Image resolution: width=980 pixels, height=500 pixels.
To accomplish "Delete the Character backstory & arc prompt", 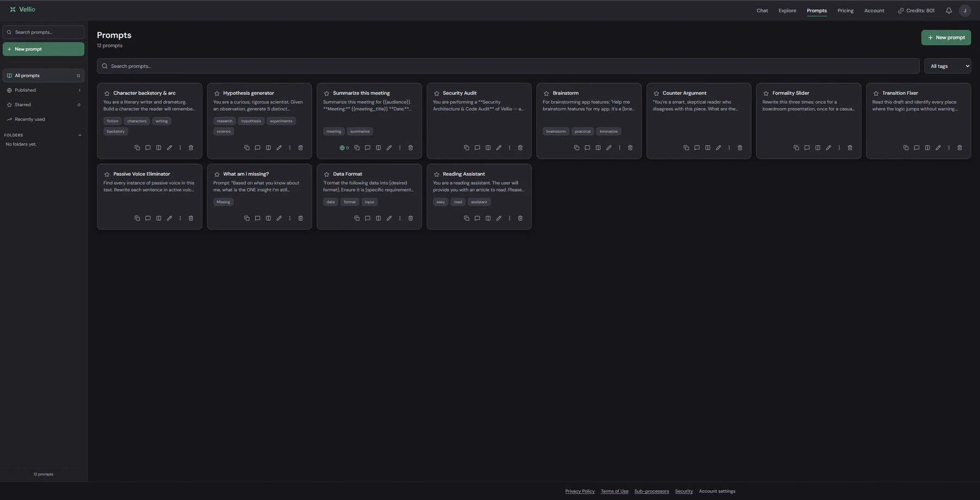I will [x=191, y=148].
